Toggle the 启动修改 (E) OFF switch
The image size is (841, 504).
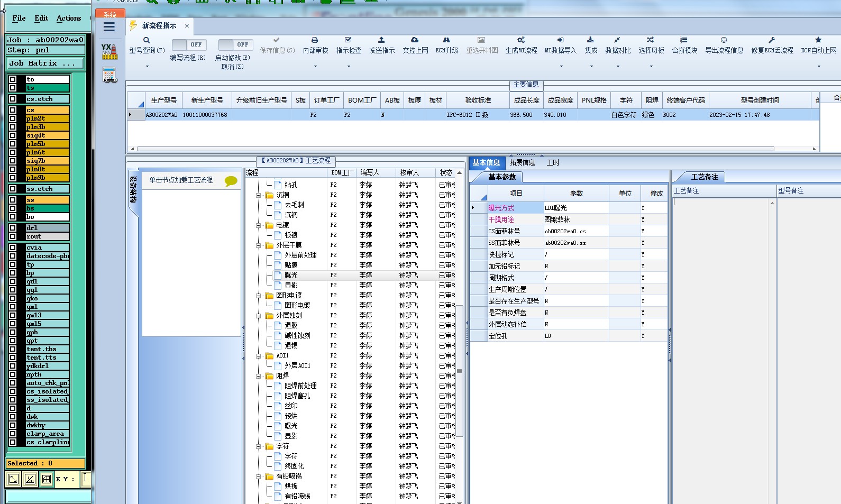(235, 45)
